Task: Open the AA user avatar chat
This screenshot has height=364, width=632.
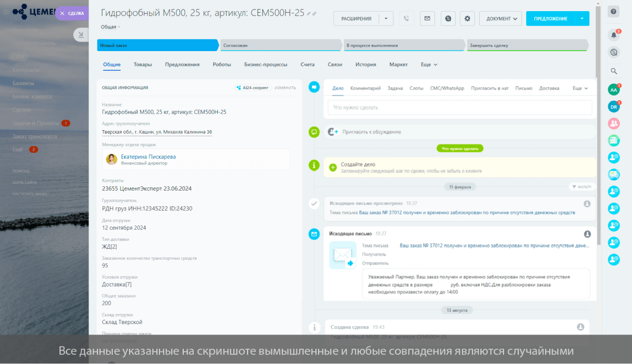Action: pyautogui.click(x=614, y=90)
